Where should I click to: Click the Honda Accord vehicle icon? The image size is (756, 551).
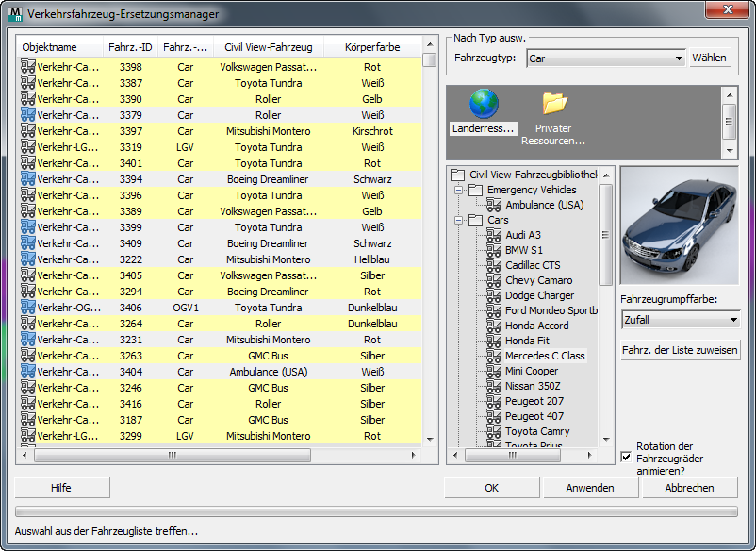tap(494, 326)
